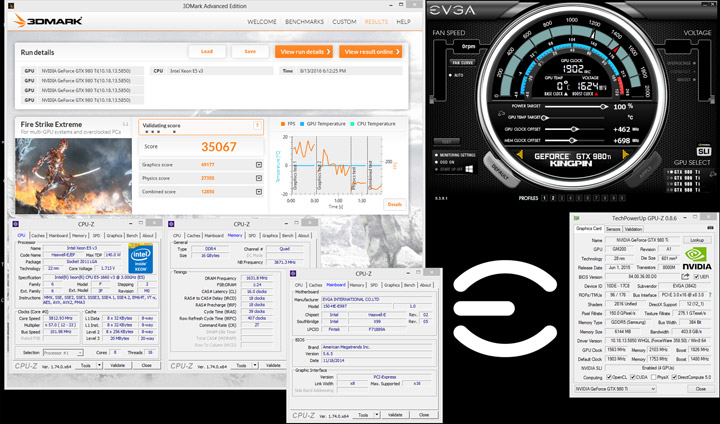The image size is (720, 424).
Task: Toggle Auto fan radio in EVGA Precision
Action: (451, 75)
